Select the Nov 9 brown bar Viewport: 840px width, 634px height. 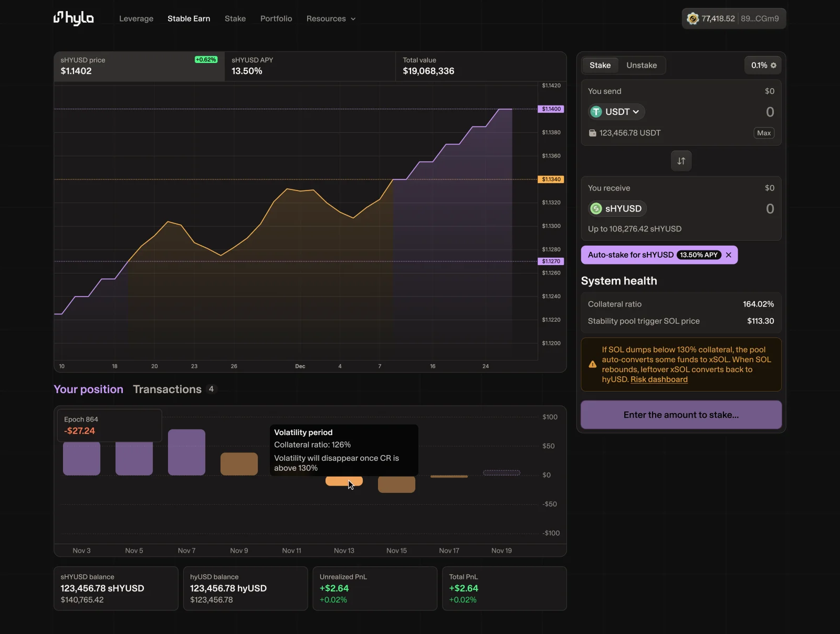pyautogui.click(x=239, y=464)
